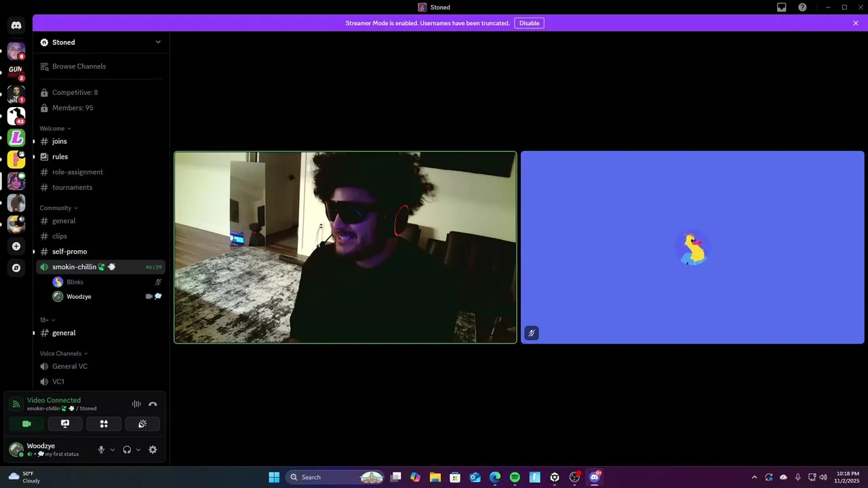Open the joins channel
The image size is (868, 488).
pos(100,142)
